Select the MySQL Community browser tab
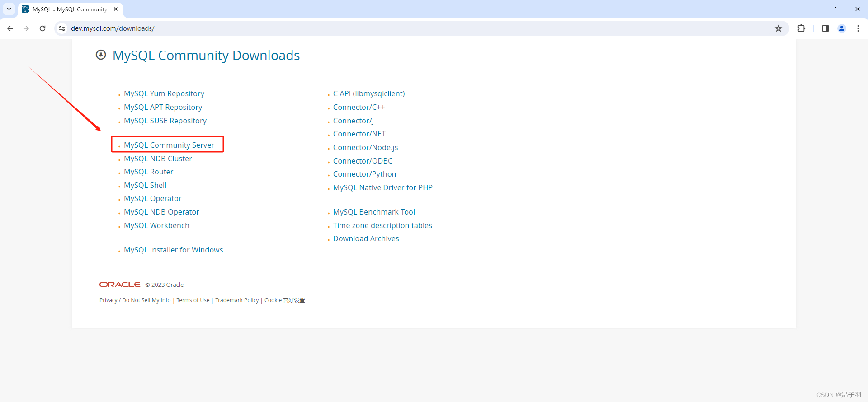The image size is (868, 402). (70, 9)
